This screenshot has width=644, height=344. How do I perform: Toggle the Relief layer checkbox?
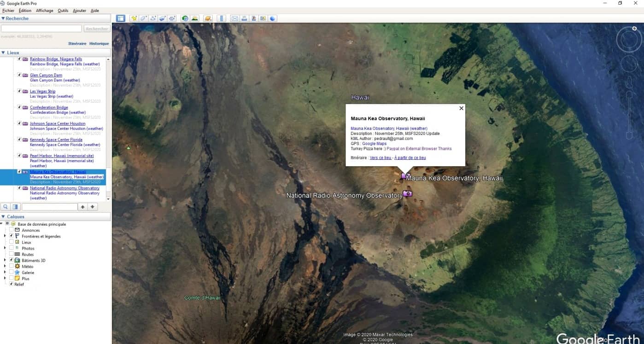click(x=12, y=284)
